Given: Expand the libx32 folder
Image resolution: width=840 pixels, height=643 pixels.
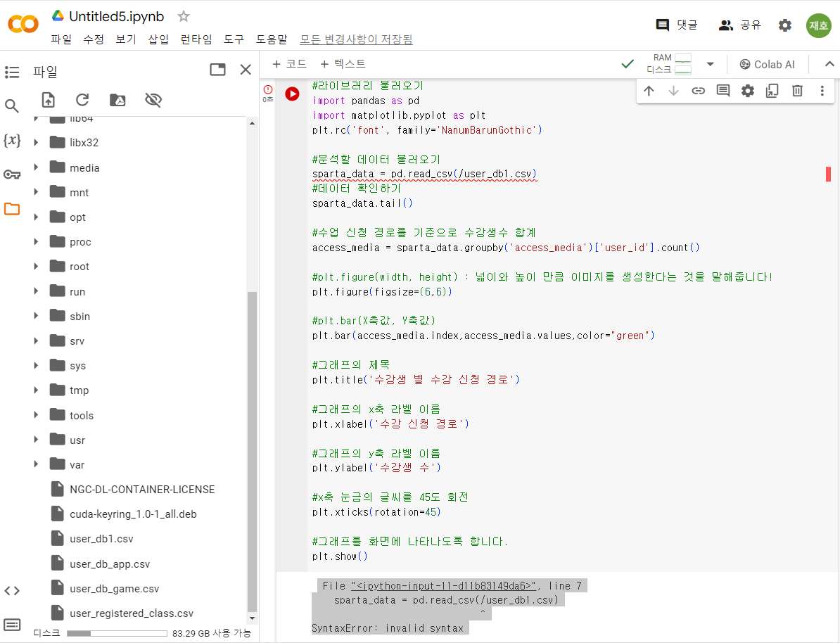Looking at the screenshot, I should click(36, 143).
